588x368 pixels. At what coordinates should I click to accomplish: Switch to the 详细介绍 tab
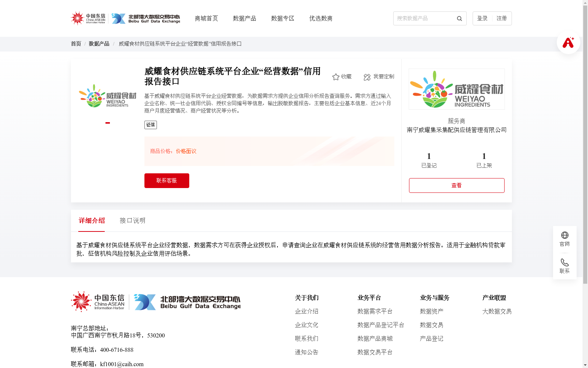(92, 220)
